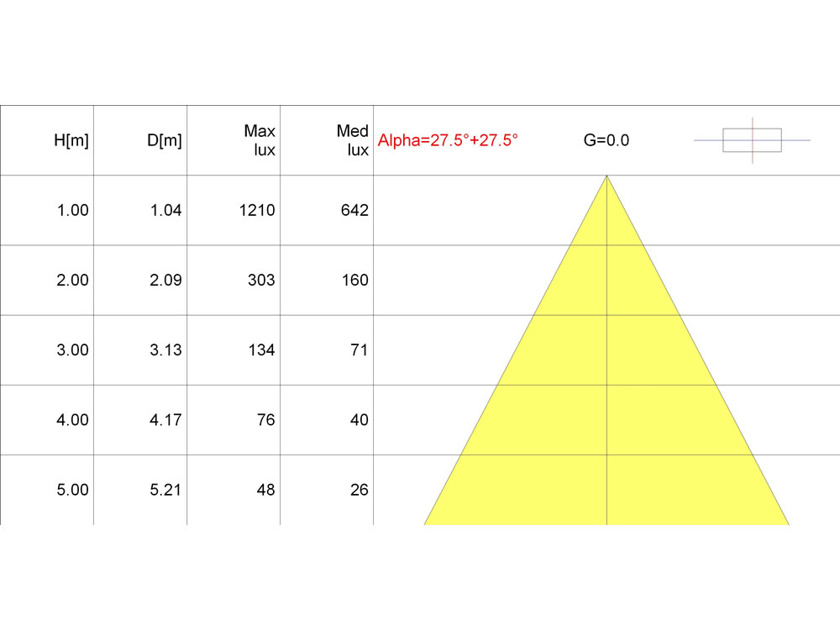Viewport: 840px width, 630px height.
Task: Click the 5.21 diameter value
Action: click(165, 490)
